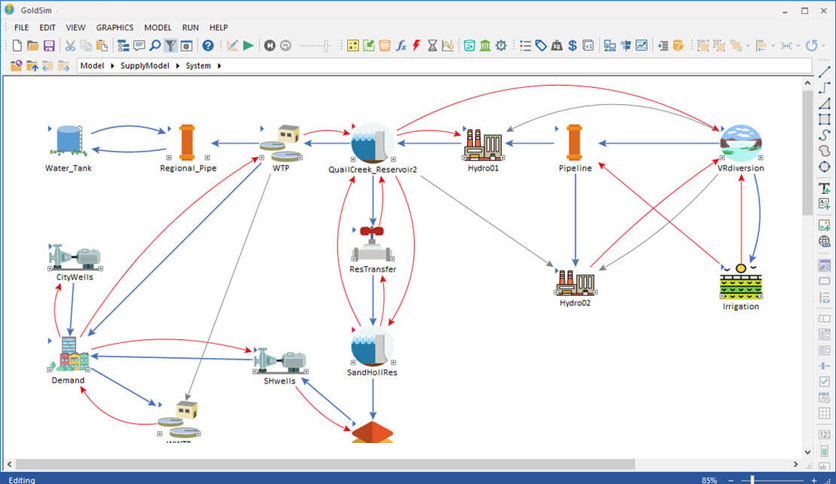Select the Water_Tank element
The height and width of the screenshot is (484, 836).
click(69, 141)
